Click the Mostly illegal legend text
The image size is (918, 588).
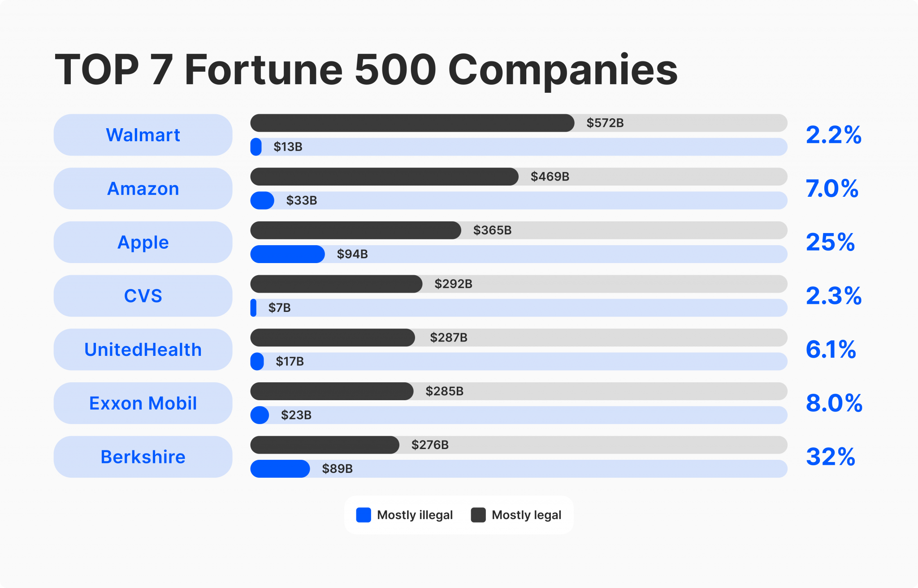[x=415, y=515]
